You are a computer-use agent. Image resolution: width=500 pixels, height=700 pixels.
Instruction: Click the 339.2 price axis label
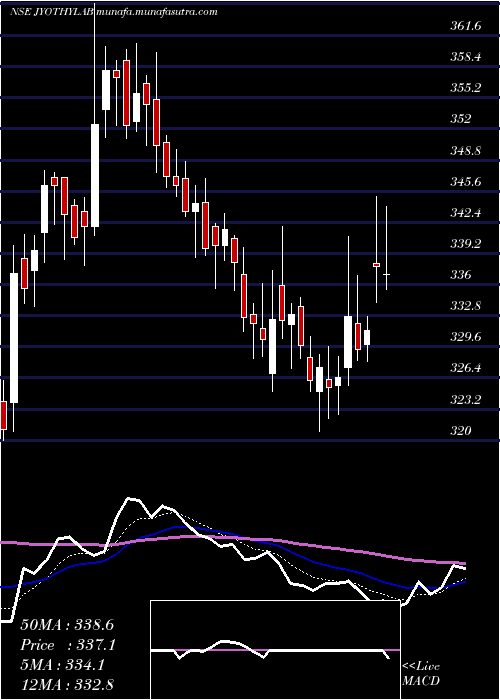coord(466,244)
